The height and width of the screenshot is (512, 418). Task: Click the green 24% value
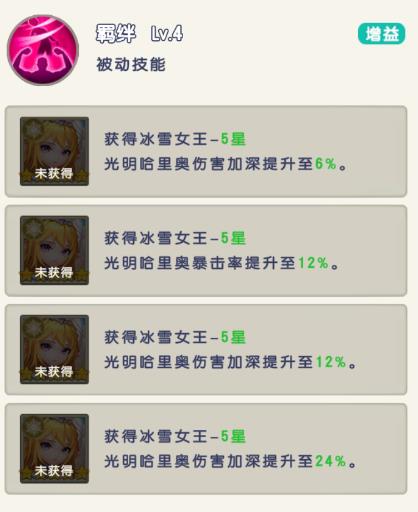coord(331,461)
